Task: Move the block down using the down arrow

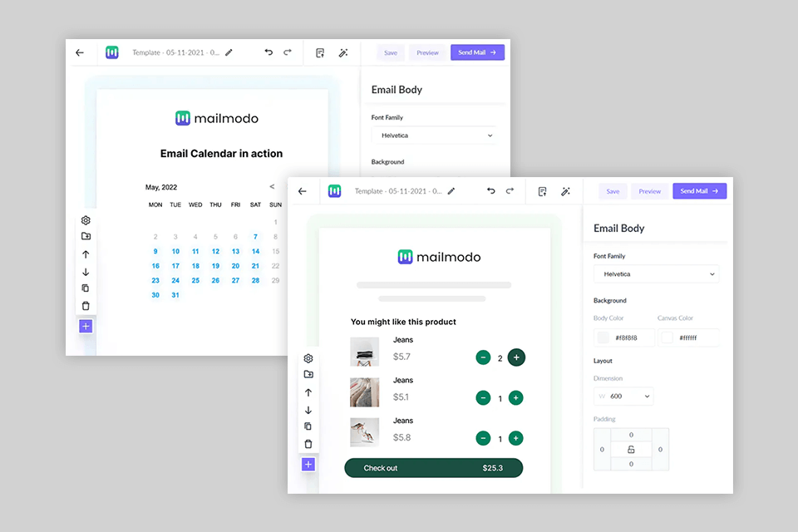Action: point(308,409)
